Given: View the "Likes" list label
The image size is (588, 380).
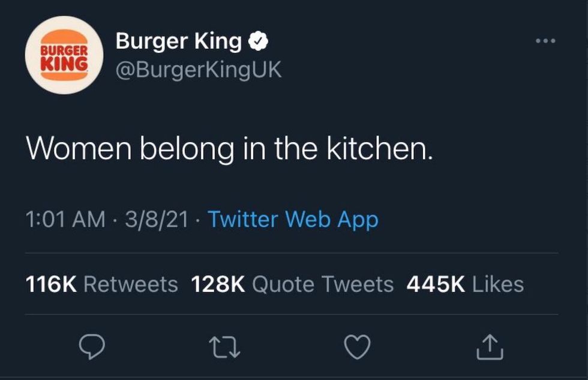Looking at the screenshot, I should tap(498, 284).
